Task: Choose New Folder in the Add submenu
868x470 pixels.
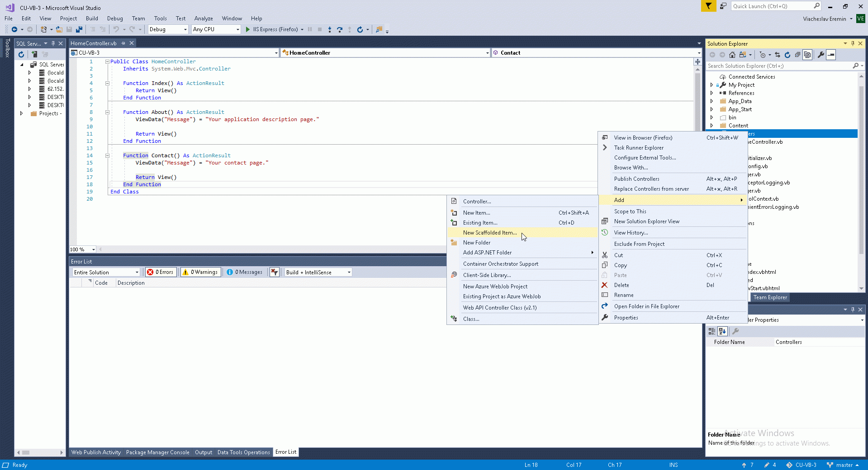Action: (x=522, y=243)
